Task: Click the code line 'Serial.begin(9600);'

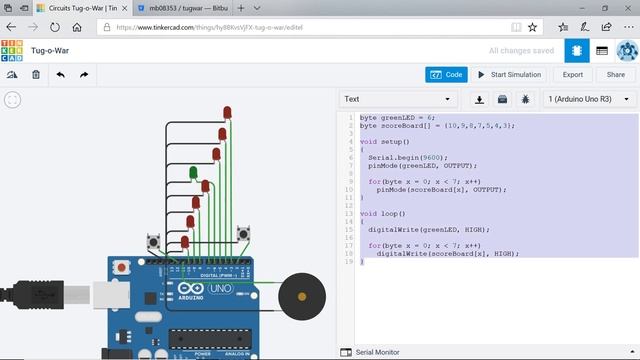Action: tap(408, 158)
